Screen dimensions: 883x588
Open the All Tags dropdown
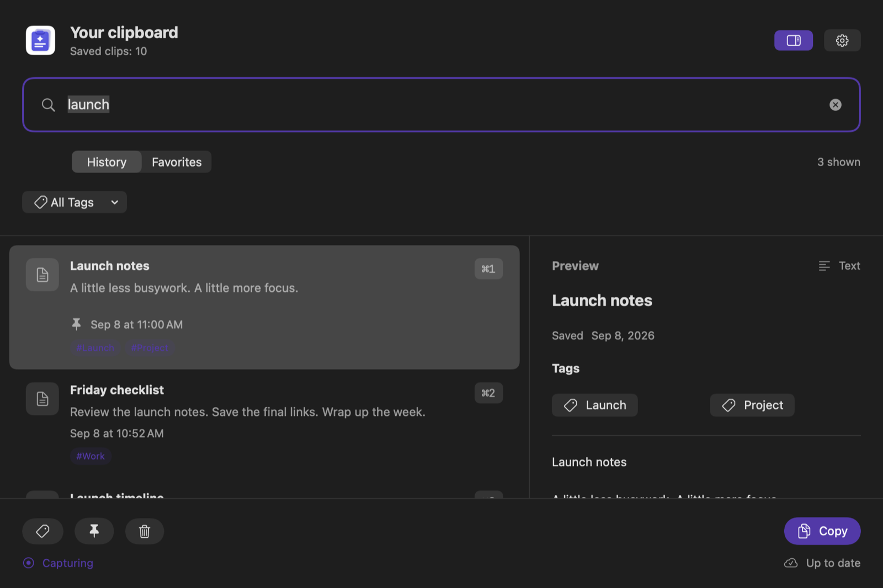pyautogui.click(x=75, y=202)
